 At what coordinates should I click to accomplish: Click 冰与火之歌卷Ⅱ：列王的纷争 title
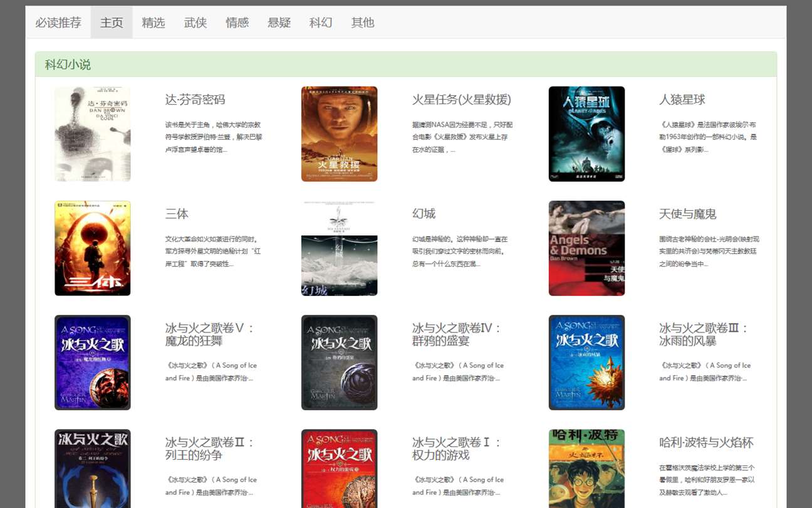[211, 448]
